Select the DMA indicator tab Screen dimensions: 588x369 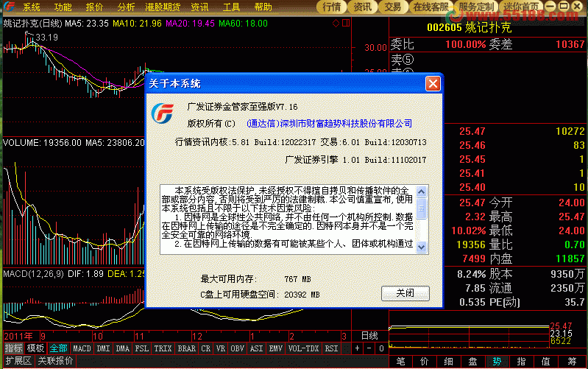123,348
